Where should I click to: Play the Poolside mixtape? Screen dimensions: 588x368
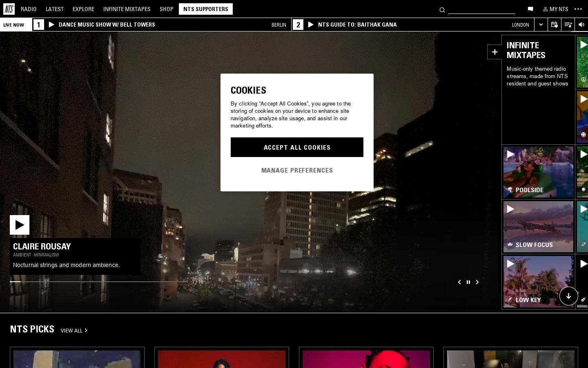click(510, 155)
